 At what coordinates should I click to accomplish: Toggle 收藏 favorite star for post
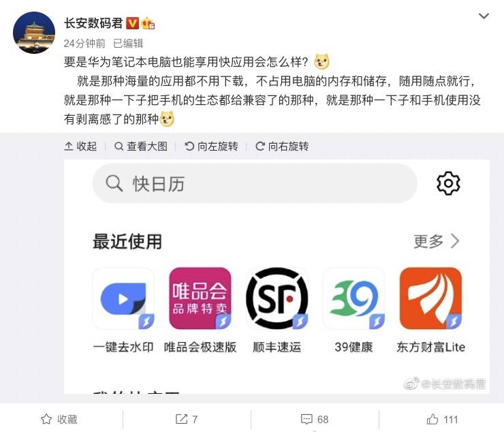point(59,419)
